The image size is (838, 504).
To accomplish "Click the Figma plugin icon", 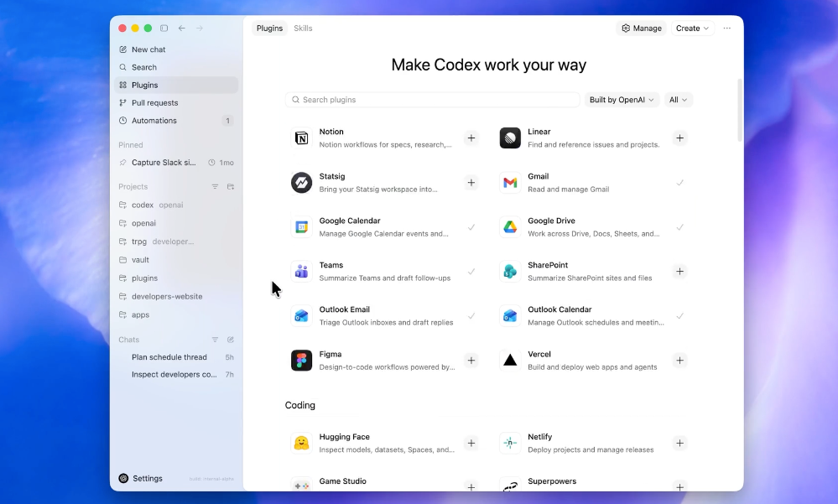I will [x=301, y=361].
